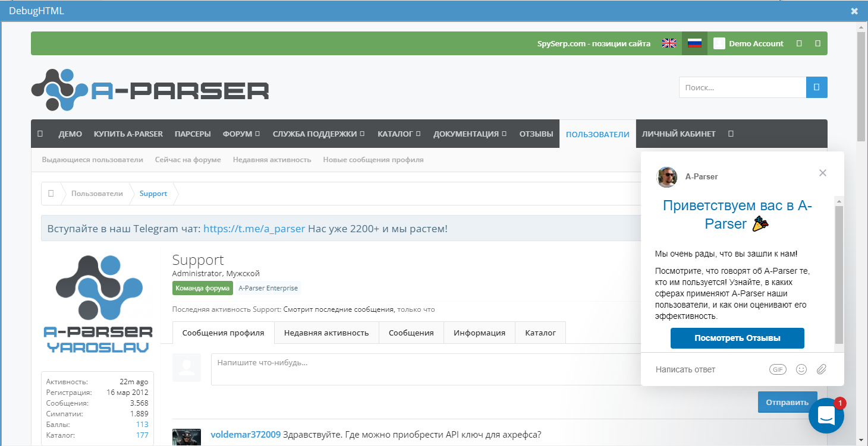Viewport: 868px width, 446px height.
Task: Click the Посмотреть Отзывы button
Action: click(737, 338)
